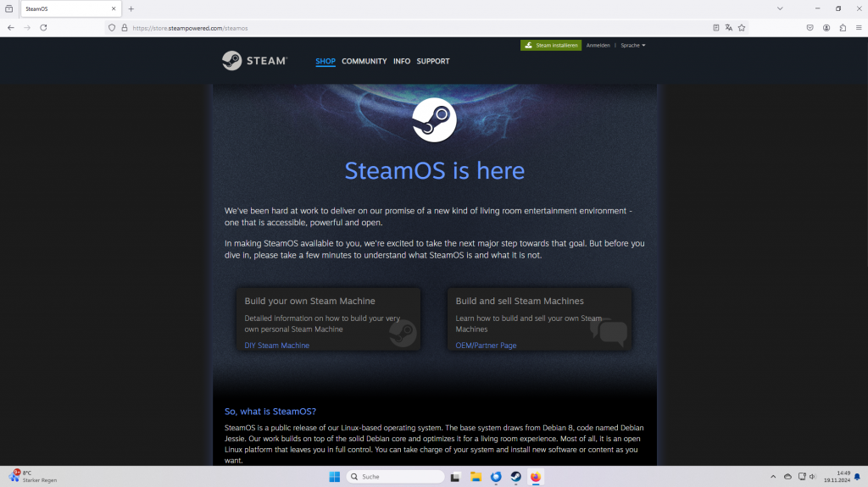
Task: Click tracking protection shield icon
Action: [111, 27]
